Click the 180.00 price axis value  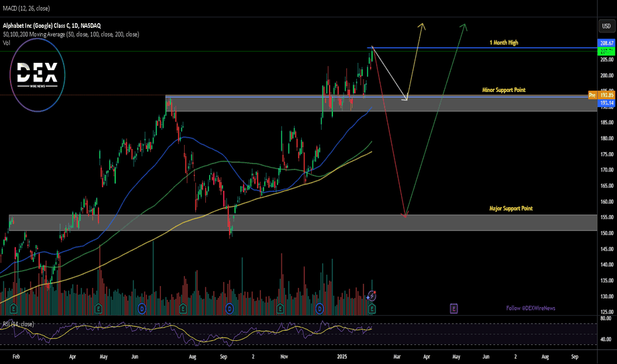[606, 138]
